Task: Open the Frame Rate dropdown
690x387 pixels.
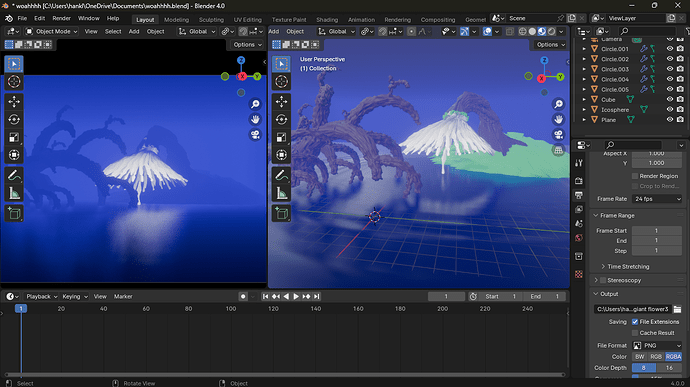Action: [657, 199]
